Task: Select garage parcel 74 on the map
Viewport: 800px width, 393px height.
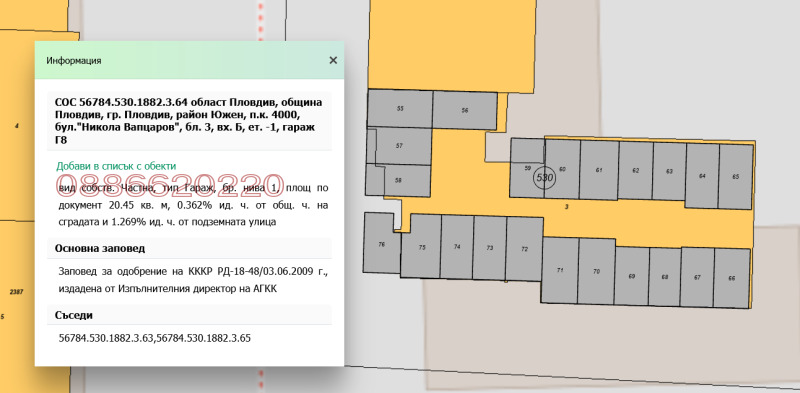Action: point(457,247)
